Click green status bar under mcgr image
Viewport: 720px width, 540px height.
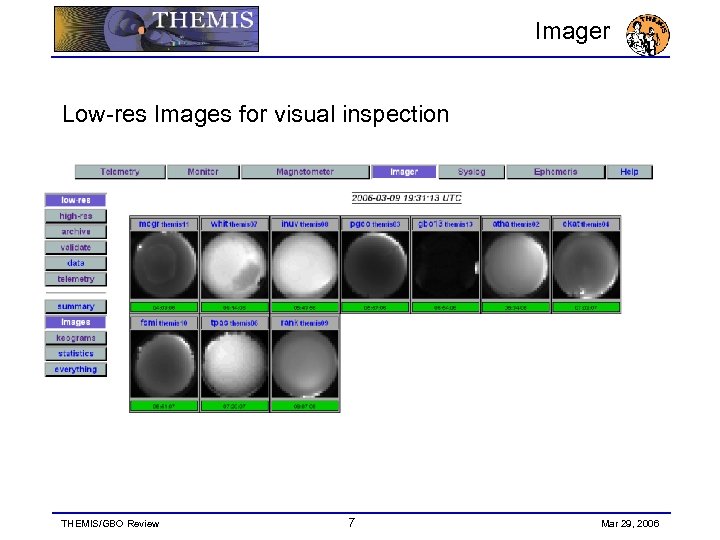(164, 307)
